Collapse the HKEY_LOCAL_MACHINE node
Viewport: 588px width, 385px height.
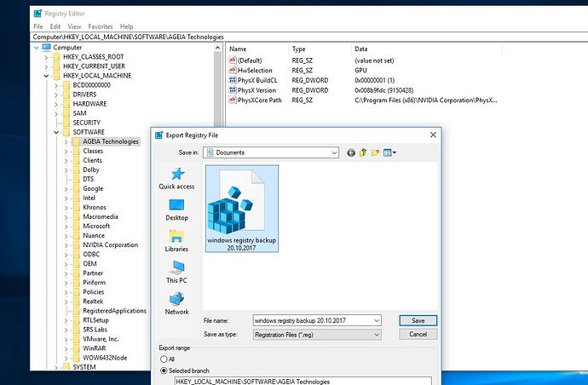point(46,76)
